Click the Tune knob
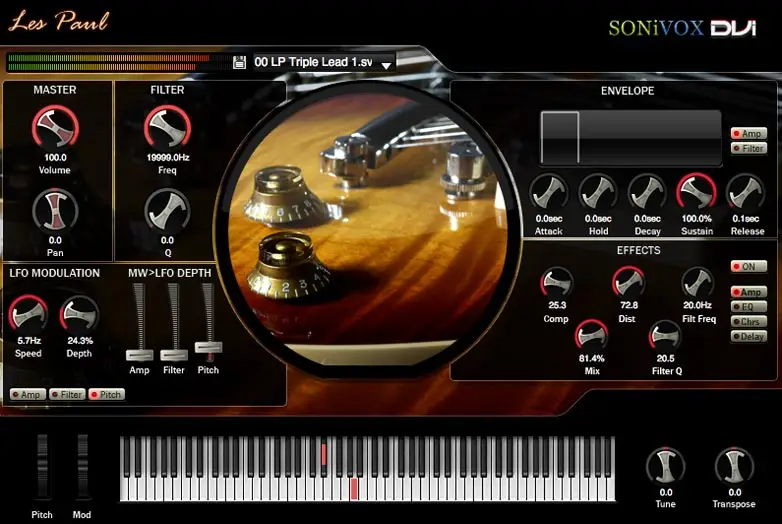 666,467
